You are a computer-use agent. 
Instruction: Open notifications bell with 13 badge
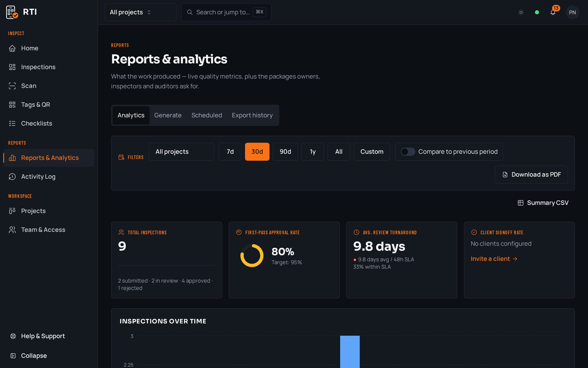(x=553, y=12)
